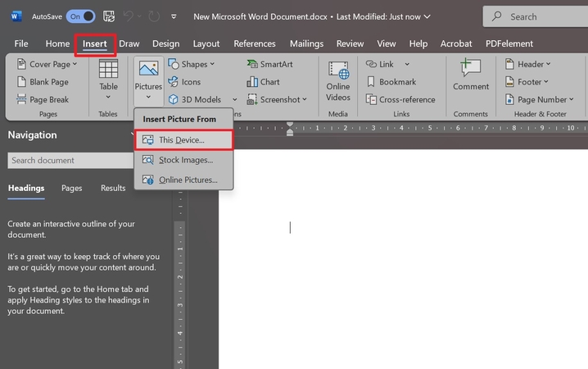Insert 3D Models
588x369 pixels.
(195, 99)
